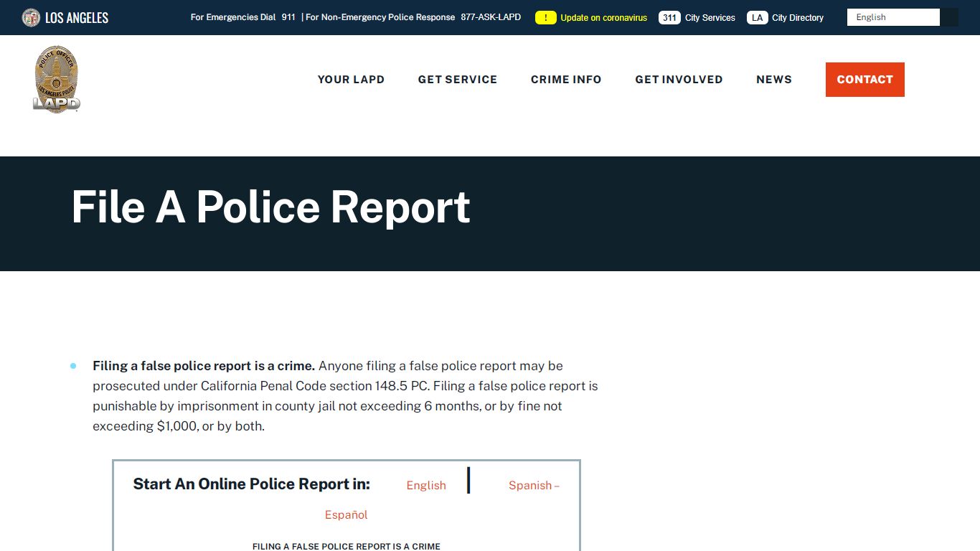Open the City Directory link
Screen dimensions: 980x551
[798, 18]
